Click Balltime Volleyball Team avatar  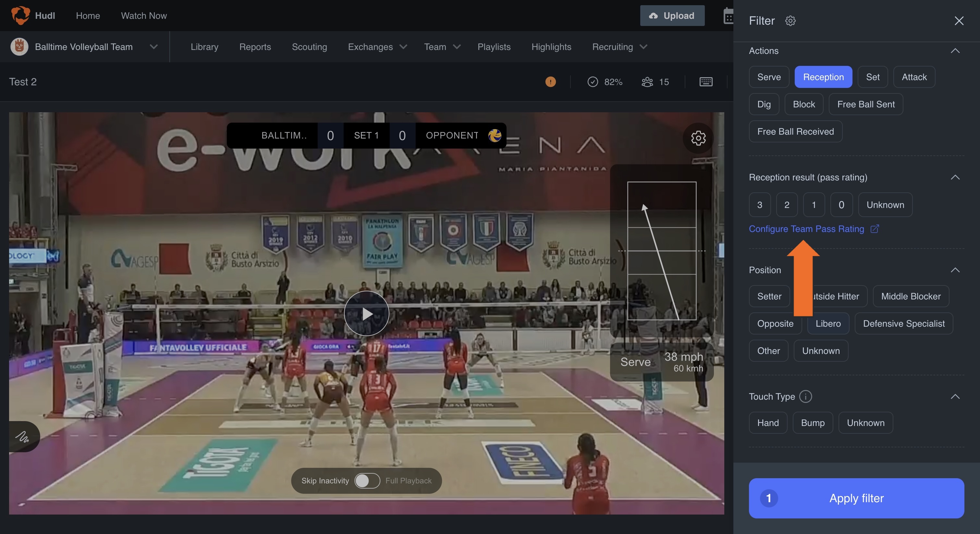coord(19,47)
